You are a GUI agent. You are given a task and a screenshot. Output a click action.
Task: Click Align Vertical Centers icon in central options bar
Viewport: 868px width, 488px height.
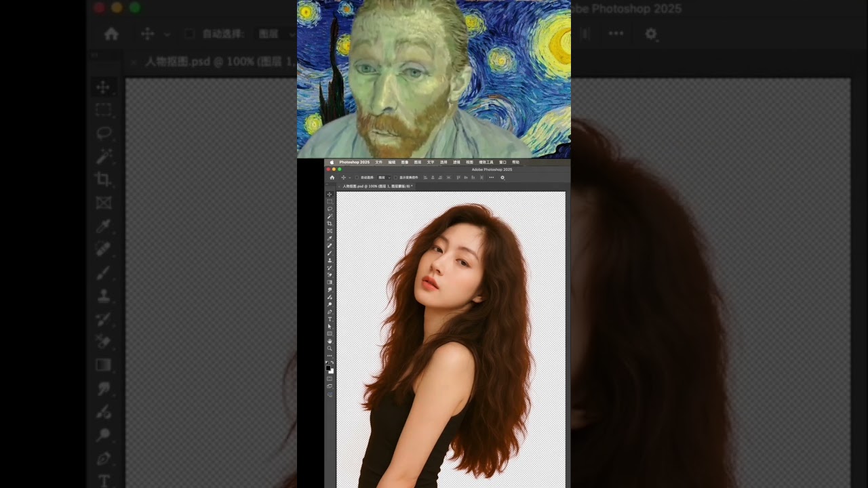[466, 178]
